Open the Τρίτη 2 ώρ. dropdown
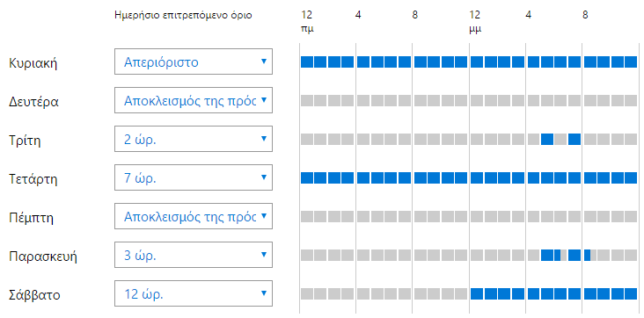The image size is (644, 318). (x=193, y=139)
